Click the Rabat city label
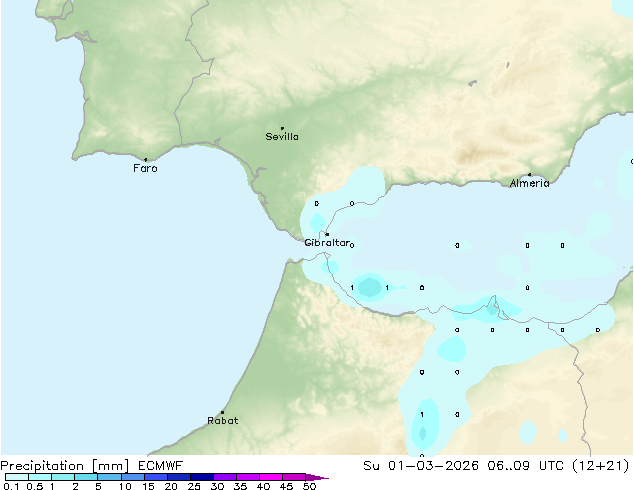The height and width of the screenshot is (490, 634). [x=222, y=420]
